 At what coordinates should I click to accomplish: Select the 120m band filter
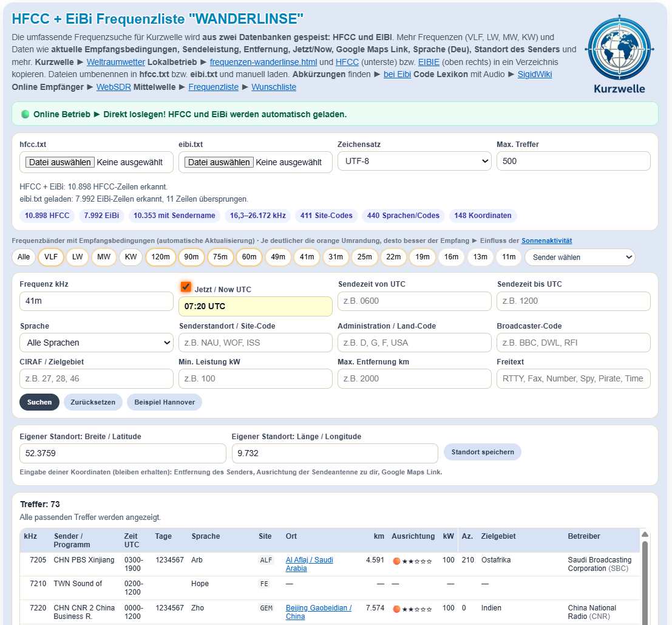coord(161,257)
